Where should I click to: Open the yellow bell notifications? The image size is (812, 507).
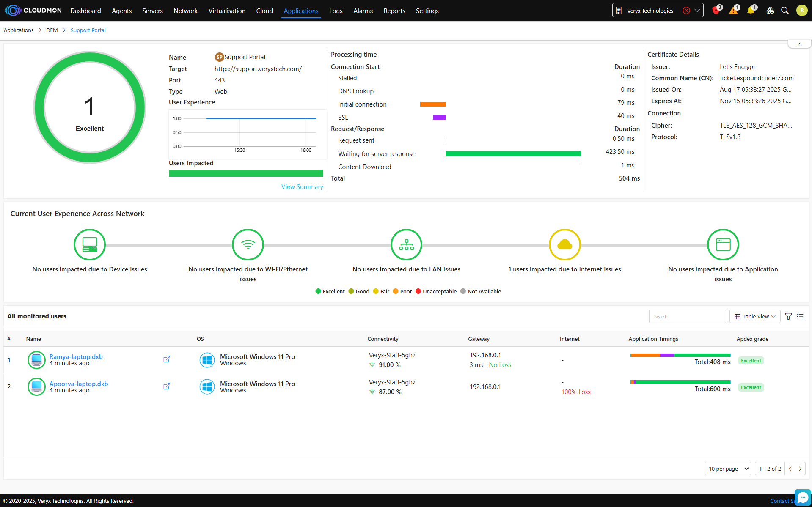coord(751,11)
